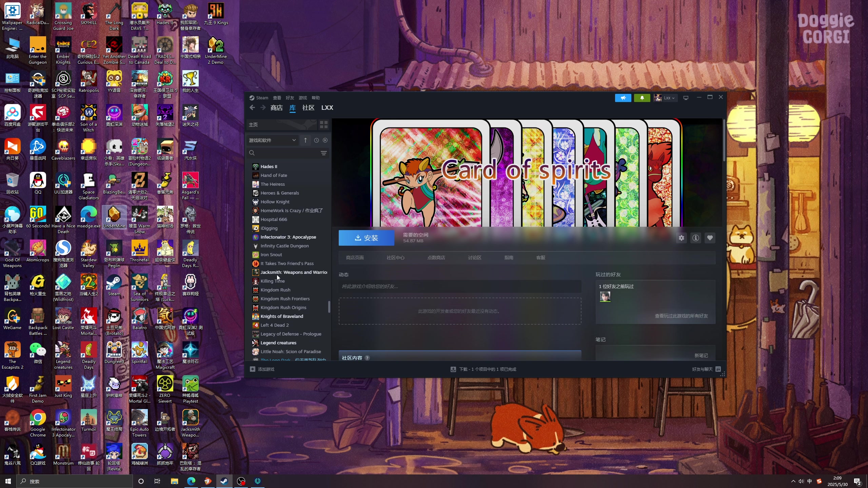Image resolution: width=868 pixels, height=488 pixels.
Task: Select the Recycle Bin desktop icon
Action: (x=13, y=184)
